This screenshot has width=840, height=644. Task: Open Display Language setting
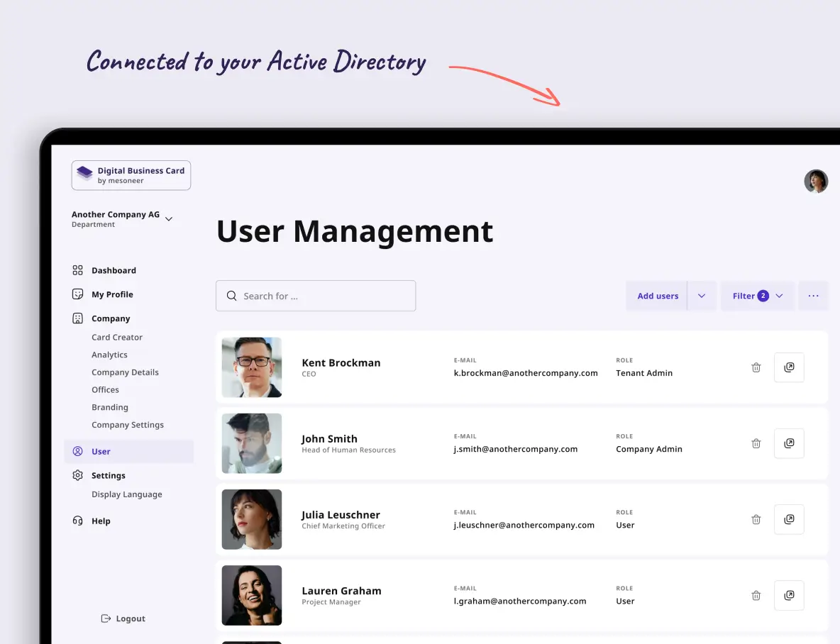point(127,494)
